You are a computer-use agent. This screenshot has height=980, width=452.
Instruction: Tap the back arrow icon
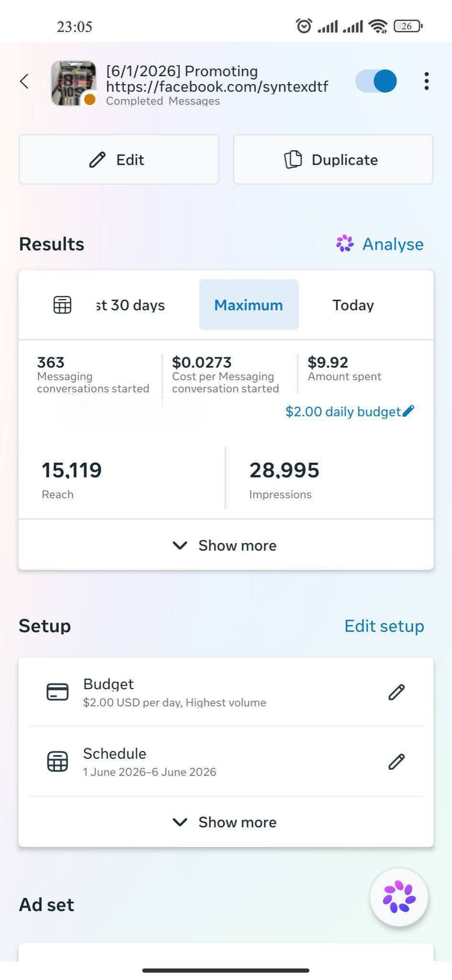(24, 81)
